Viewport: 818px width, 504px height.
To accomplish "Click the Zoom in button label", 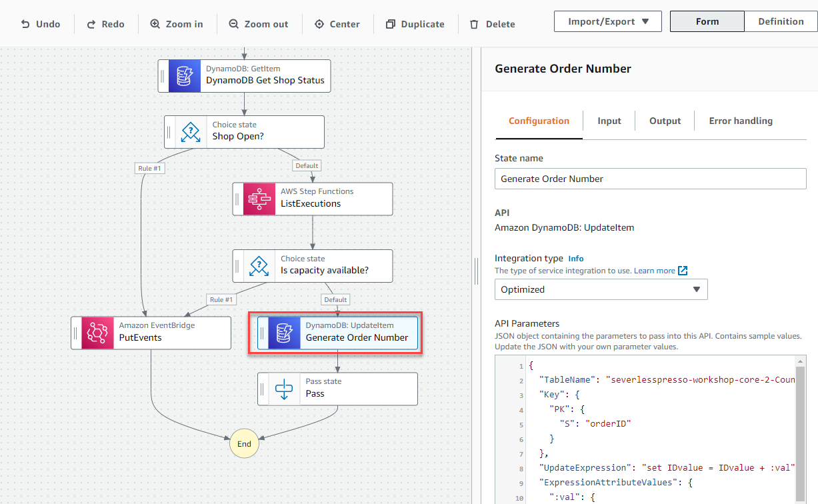I will (x=185, y=24).
